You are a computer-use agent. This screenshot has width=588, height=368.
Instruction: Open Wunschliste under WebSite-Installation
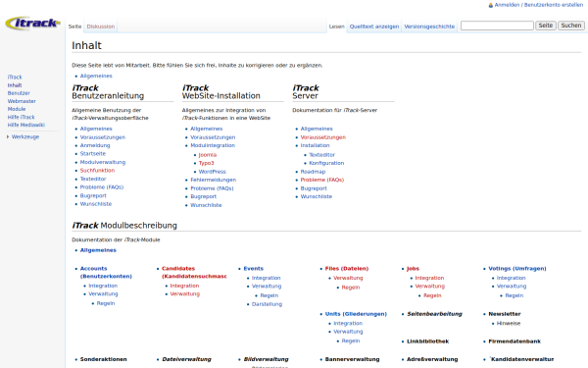[x=206, y=205]
